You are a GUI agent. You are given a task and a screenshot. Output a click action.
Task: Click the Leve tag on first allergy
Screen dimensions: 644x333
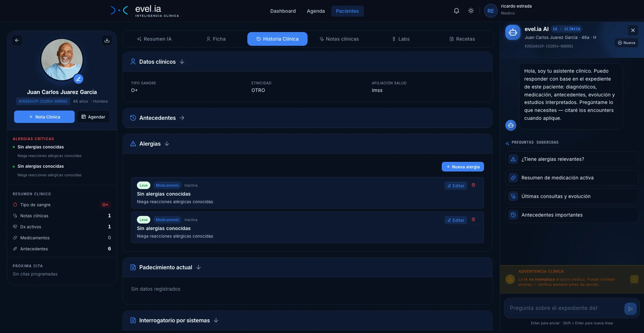coord(143,185)
